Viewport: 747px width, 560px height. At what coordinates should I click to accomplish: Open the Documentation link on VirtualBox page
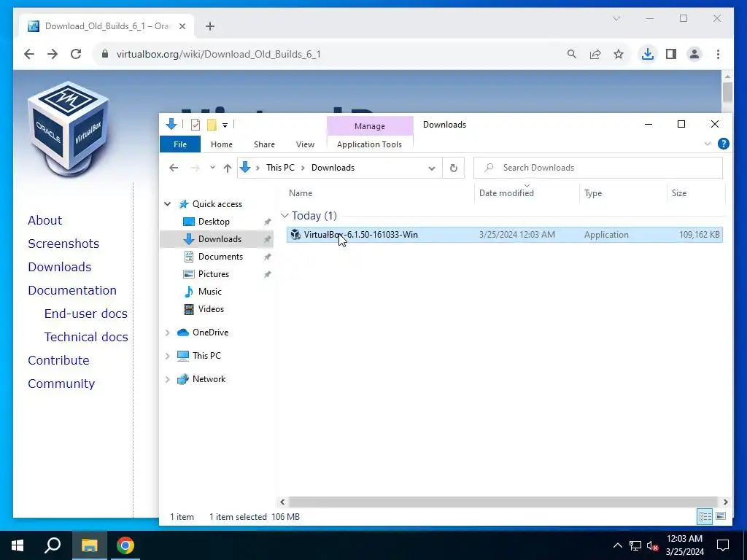(x=72, y=290)
